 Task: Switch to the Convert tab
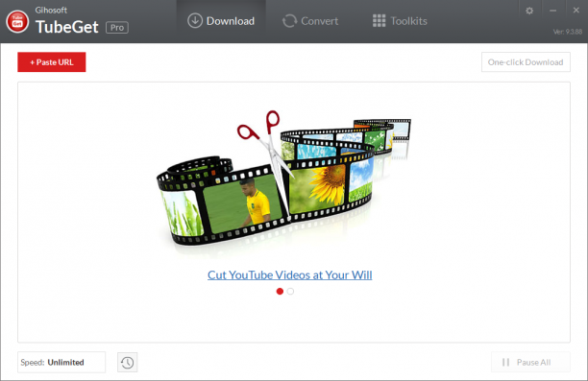pyautogui.click(x=310, y=21)
